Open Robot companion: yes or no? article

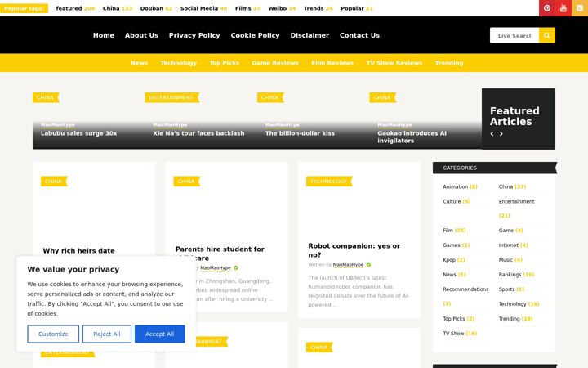pos(354,250)
